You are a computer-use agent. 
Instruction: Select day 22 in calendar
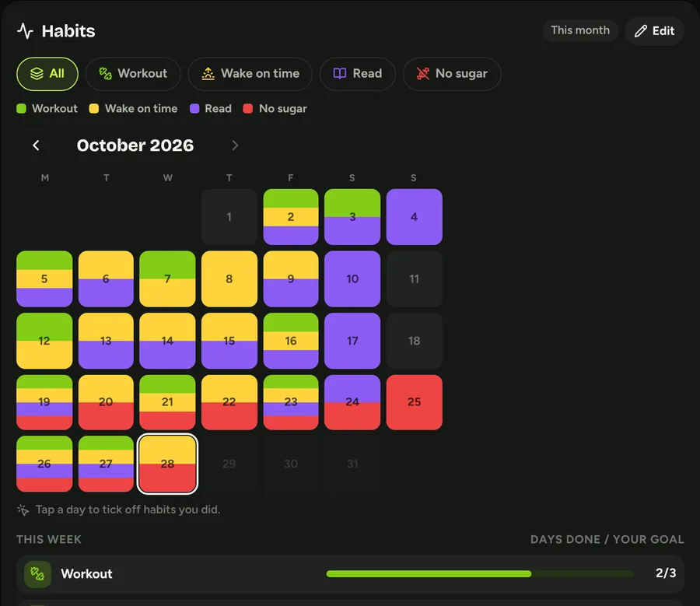coord(229,402)
